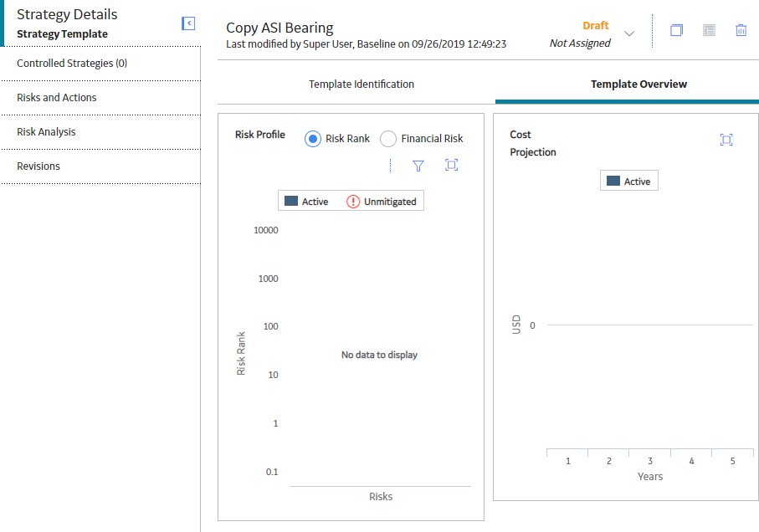Click the copy template icon
This screenshot has height=532, width=759.
[676, 30]
